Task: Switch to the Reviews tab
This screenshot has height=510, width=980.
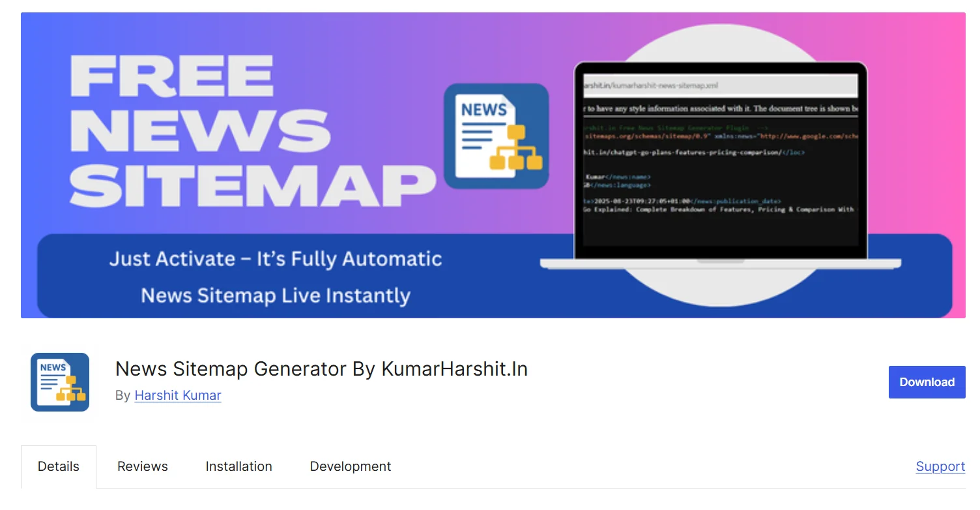Action: pos(143,466)
